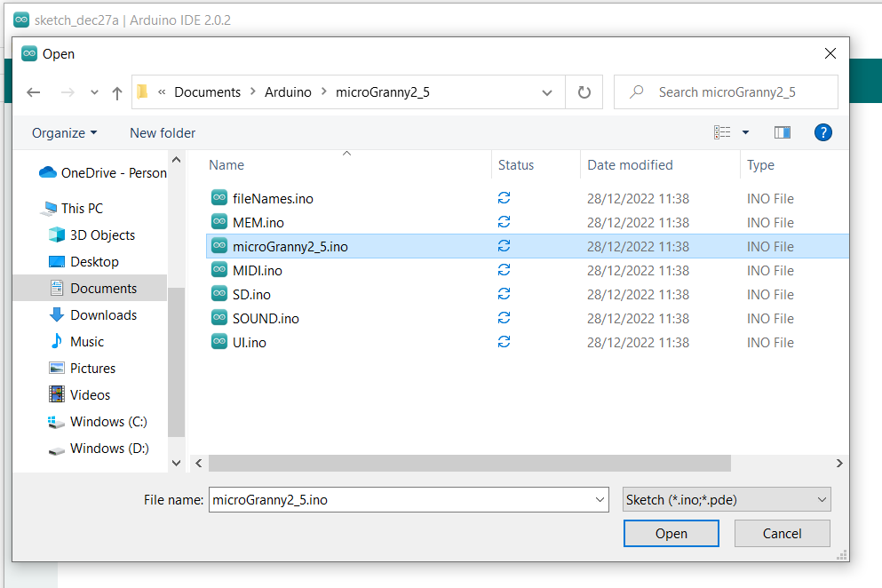Click the sync status icon for MEM.ino
882x588 pixels.
tap(504, 222)
